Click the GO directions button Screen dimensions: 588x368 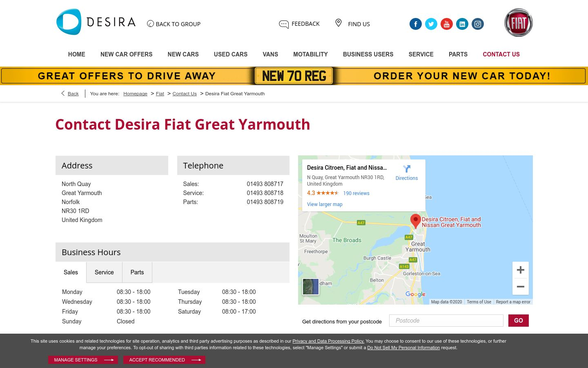[519, 321]
